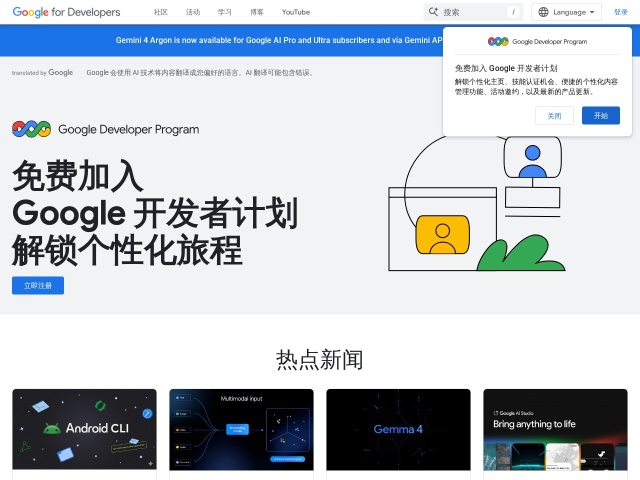Viewport: 640px width, 480px height.
Task: Click the 立即注册 sign-up button
Action: [x=38, y=285]
